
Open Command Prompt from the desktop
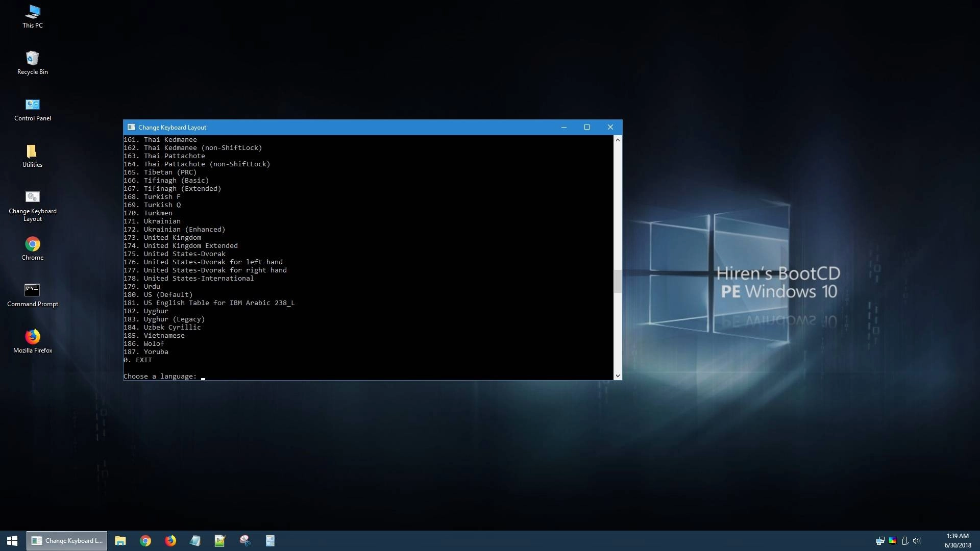[32, 290]
